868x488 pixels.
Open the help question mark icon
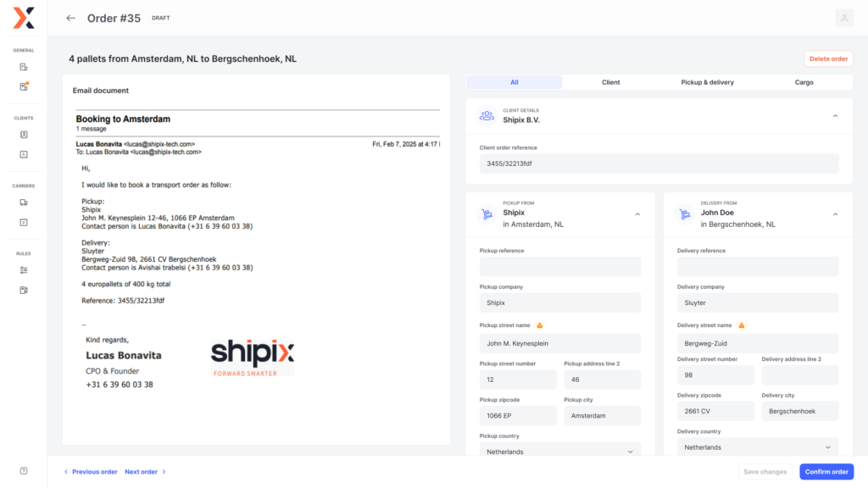click(24, 471)
